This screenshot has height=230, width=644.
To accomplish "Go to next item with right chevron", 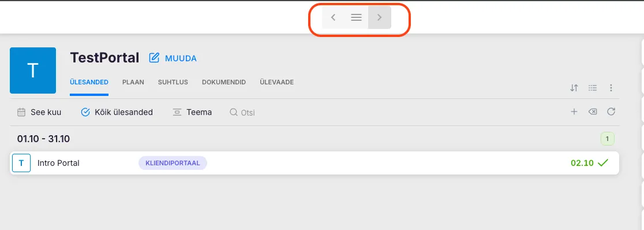I will [380, 17].
